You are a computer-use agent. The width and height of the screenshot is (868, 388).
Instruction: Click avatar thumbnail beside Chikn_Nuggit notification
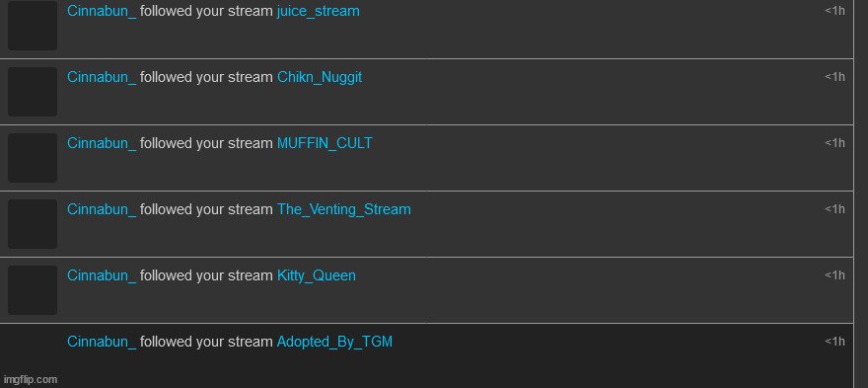point(33,92)
